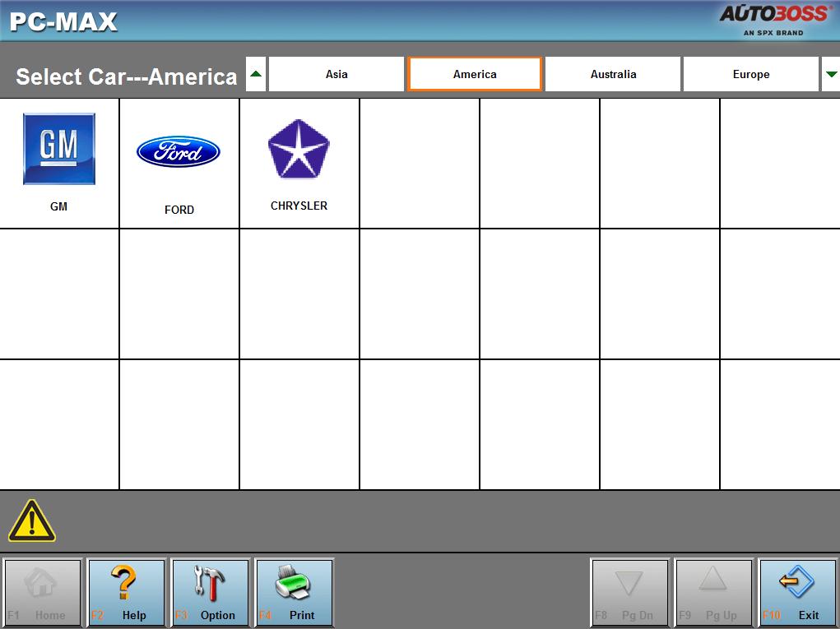
Task: Click the Help question mark button
Action: pyautogui.click(x=127, y=593)
